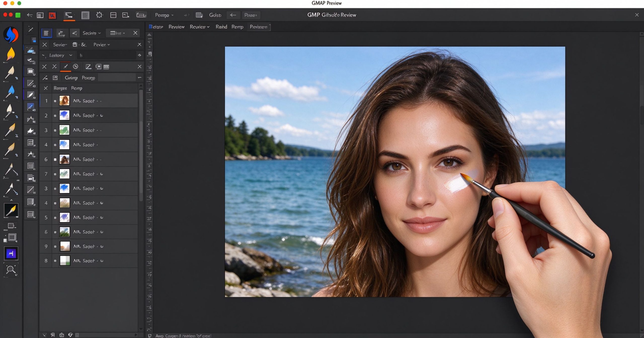The image size is (644, 338).
Task: Open the Pevier dropdown
Action: click(x=102, y=45)
